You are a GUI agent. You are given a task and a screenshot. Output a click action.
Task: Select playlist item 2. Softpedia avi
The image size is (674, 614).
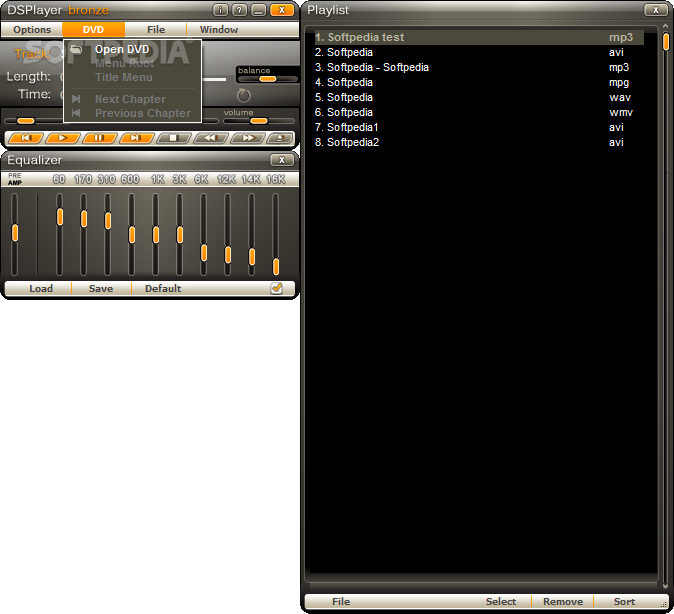pyautogui.click(x=479, y=52)
